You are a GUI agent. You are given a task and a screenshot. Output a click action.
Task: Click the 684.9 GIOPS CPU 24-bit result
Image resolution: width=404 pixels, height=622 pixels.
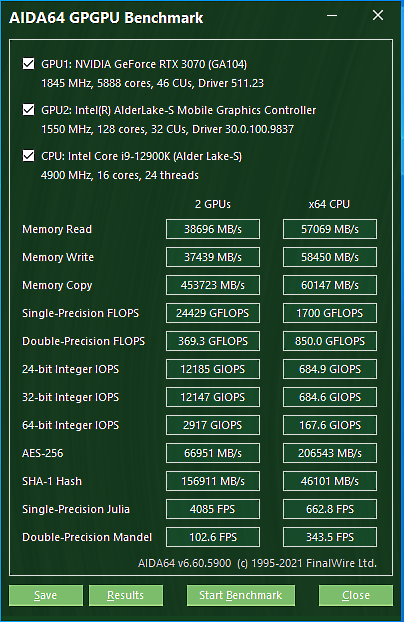point(330,369)
